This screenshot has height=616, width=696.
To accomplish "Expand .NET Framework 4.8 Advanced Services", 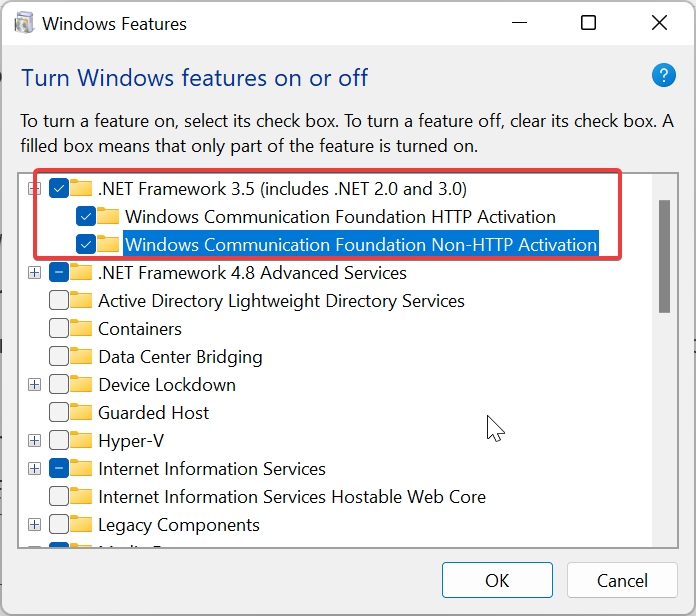I will pos(35,273).
